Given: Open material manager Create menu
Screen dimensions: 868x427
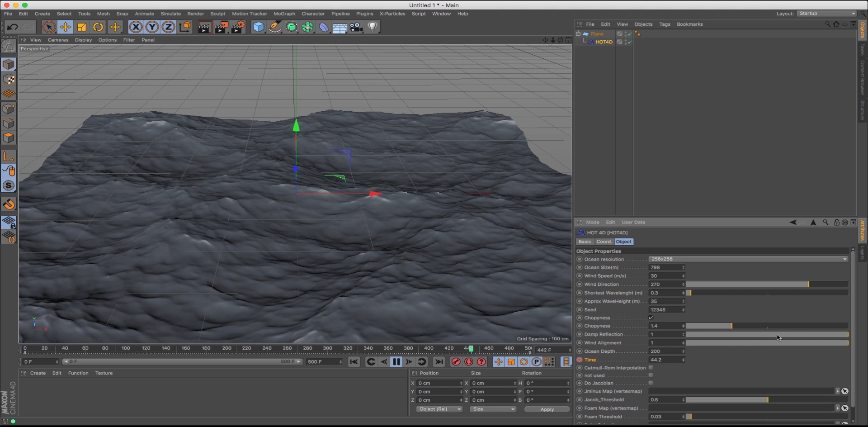Looking at the screenshot, I should [38, 374].
